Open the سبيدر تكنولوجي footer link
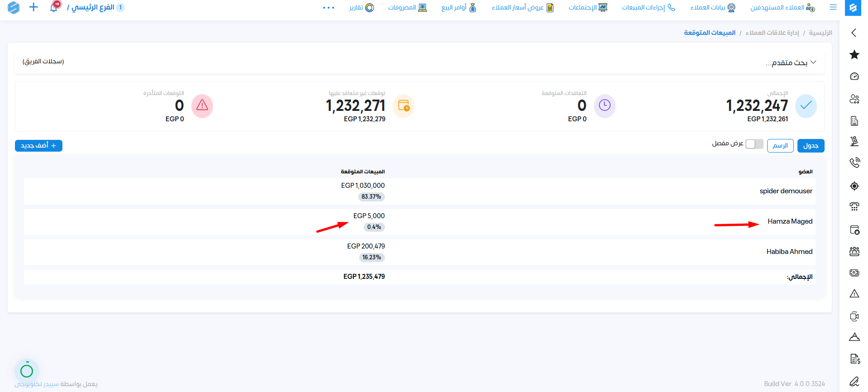 36,384
